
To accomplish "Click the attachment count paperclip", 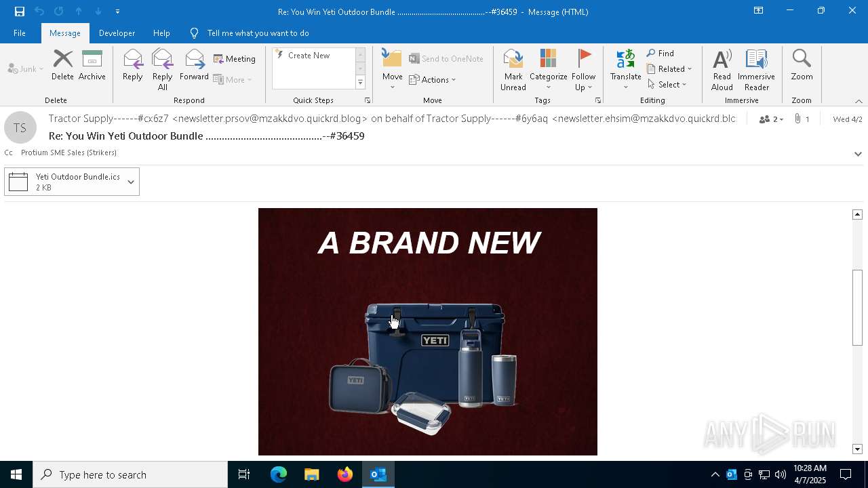I will [802, 119].
